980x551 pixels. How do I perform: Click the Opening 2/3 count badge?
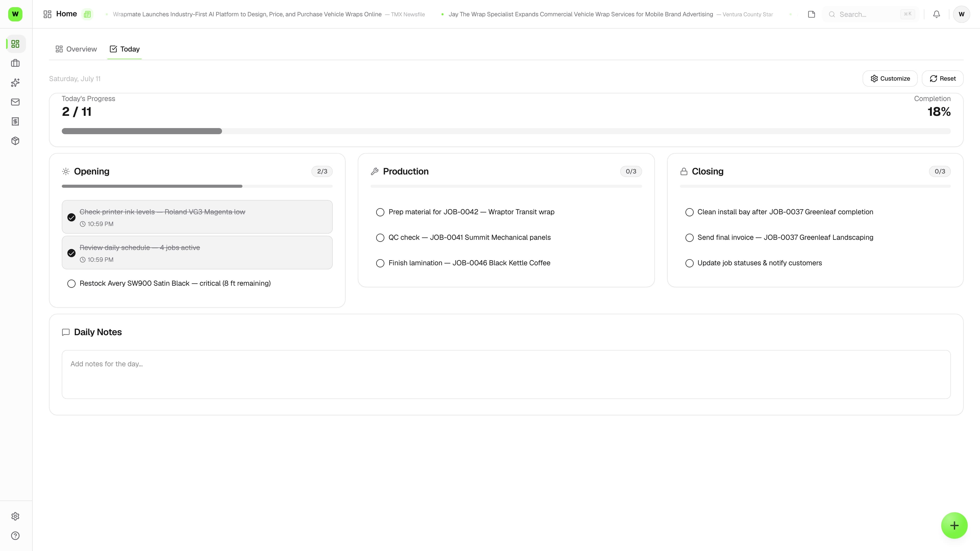[x=322, y=171]
